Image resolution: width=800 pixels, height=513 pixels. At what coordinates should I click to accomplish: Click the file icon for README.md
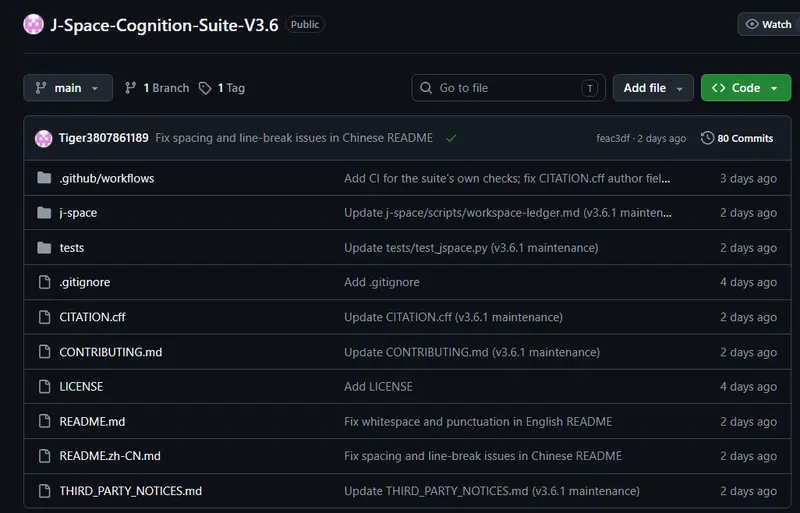click(45, 421)
